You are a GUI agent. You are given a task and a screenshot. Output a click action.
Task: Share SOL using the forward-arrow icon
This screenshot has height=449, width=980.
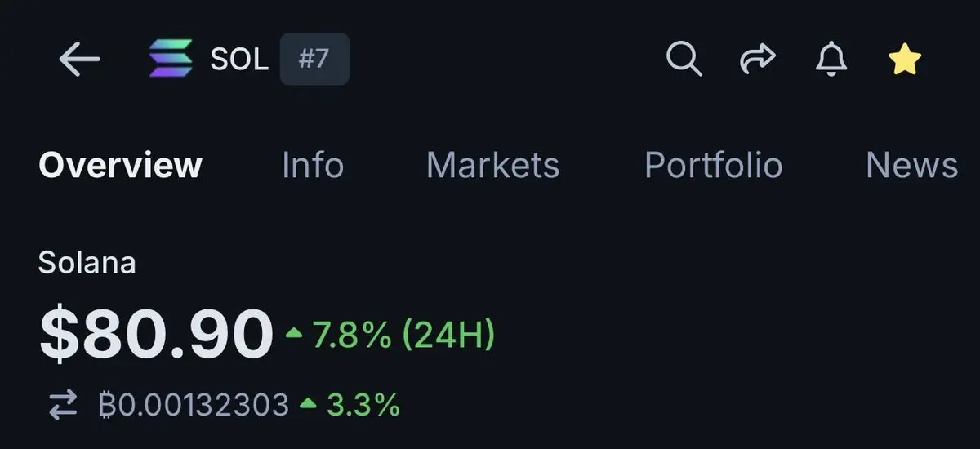[757, 60]
